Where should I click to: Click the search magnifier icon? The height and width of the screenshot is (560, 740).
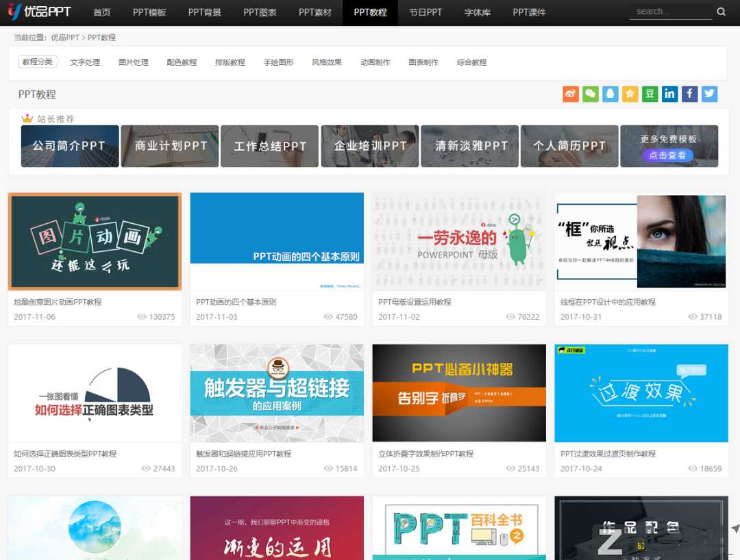coord(721,11)
